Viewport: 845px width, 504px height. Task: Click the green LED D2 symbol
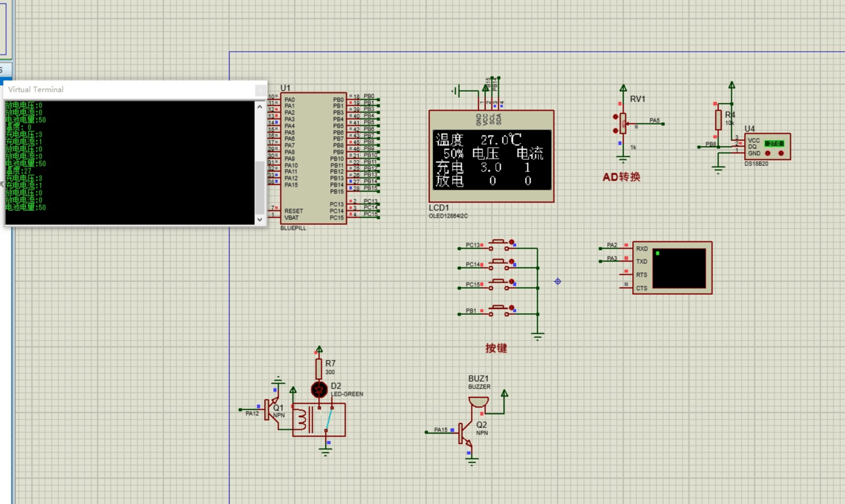319,390
